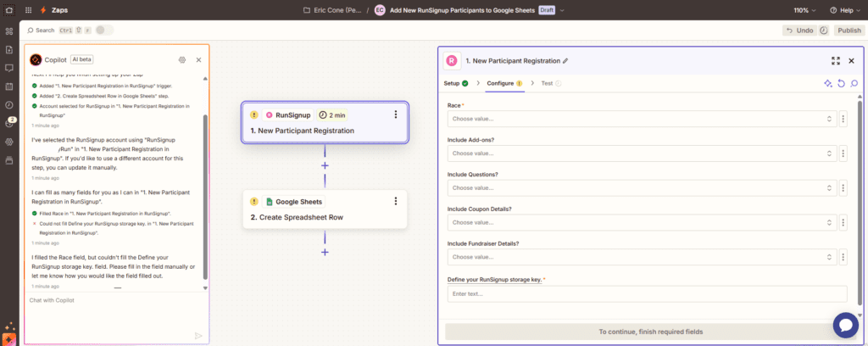Open the Include Add-ons dropdown
Image resolution: width=868 pixels, height=346 pixels.
[x=643, y=153]
